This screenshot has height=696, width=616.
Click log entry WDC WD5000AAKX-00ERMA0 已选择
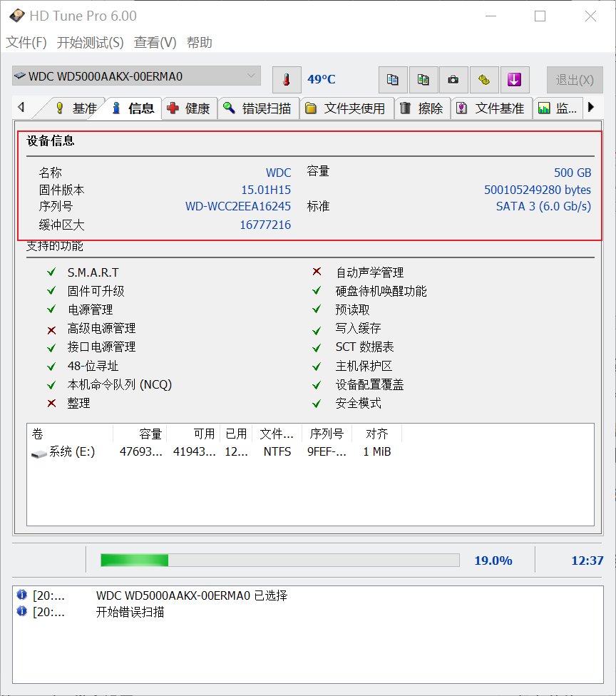point(192,595)
